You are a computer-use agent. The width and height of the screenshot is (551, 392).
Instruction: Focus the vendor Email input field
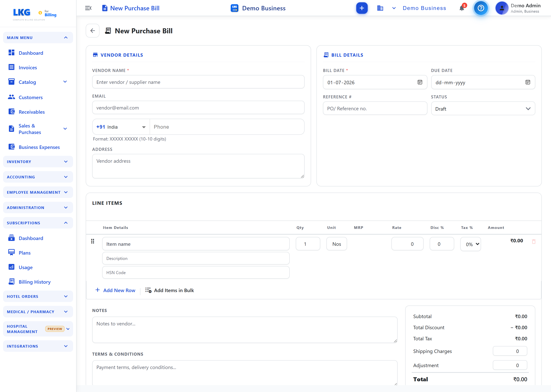[198, 107]
